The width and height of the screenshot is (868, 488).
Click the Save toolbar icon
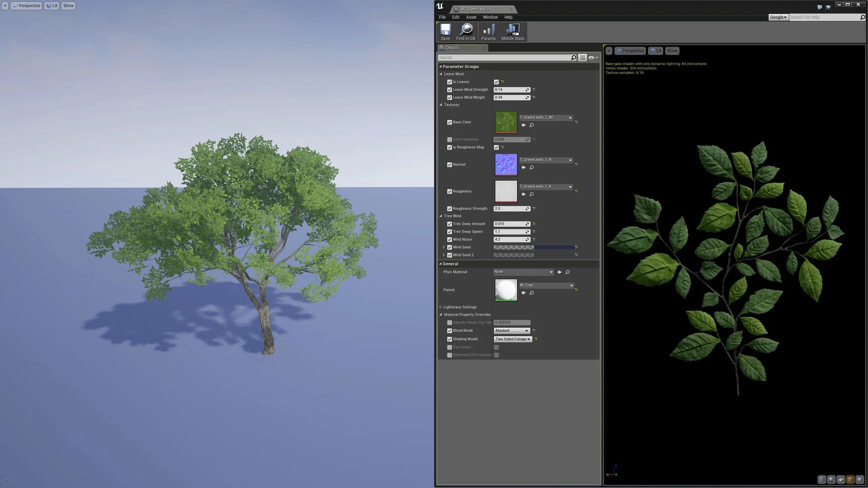point(445,32)
